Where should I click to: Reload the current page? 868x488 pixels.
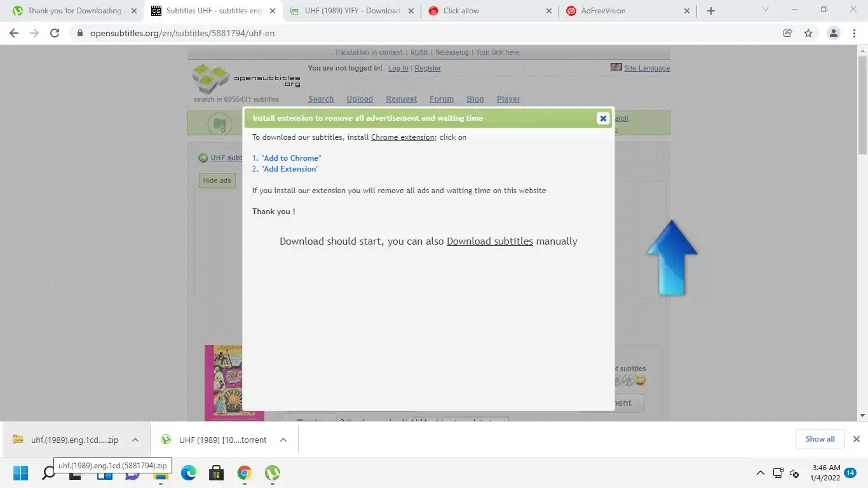pyautogui.click(x=55, y=33)
